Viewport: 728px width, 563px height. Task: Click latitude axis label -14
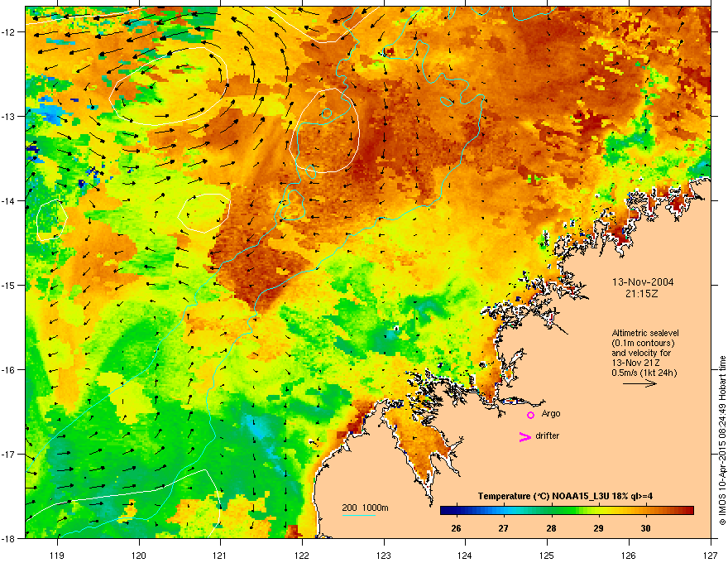point(8,200)
